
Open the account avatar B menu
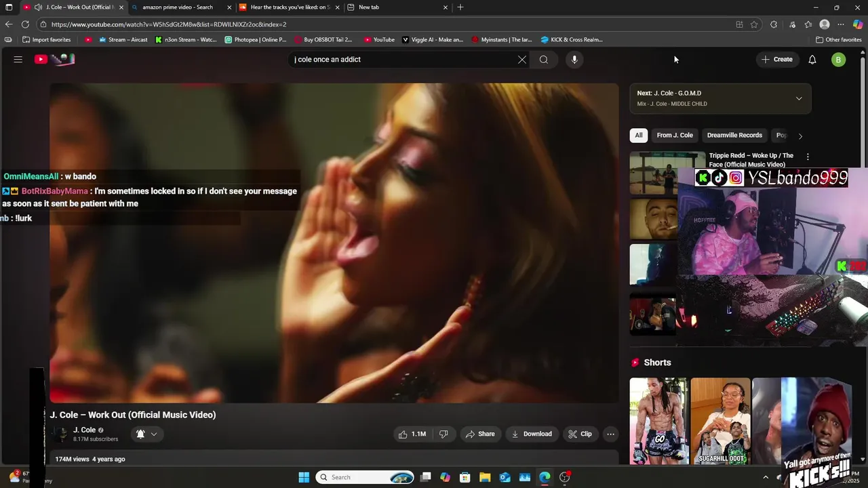click(x=839, y=60)
